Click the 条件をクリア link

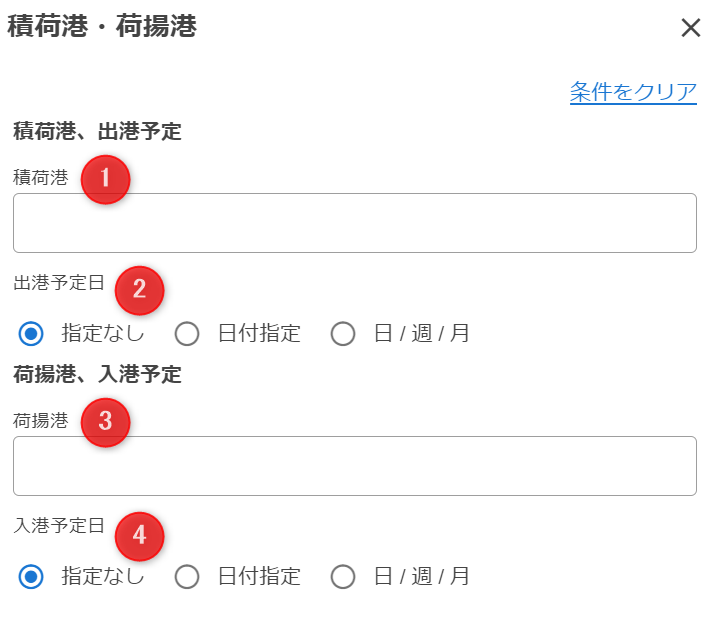point(633,92)
